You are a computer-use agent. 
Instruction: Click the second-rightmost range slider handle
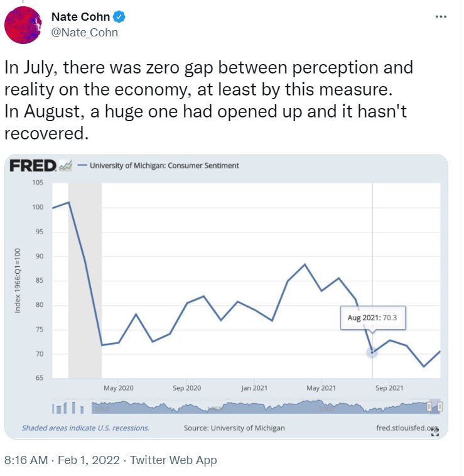(429, 407)
